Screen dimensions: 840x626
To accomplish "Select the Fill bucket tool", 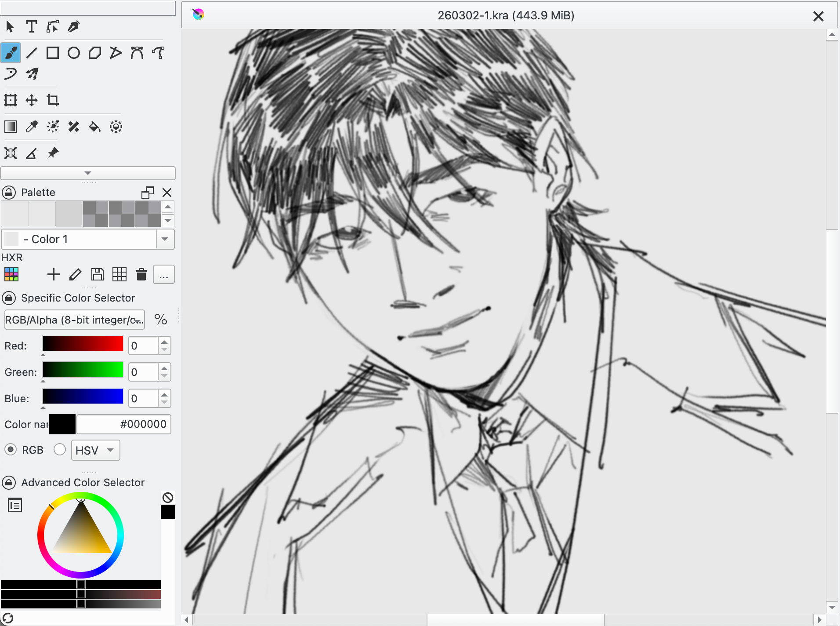I will (x=94, y=127).
